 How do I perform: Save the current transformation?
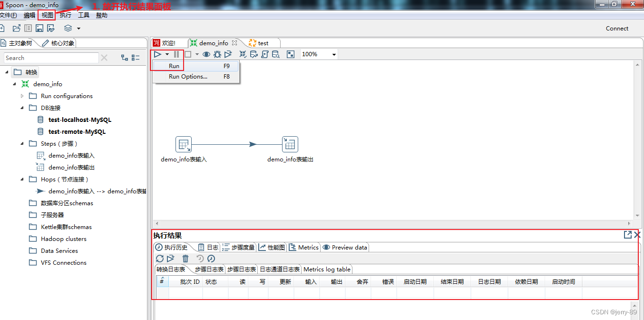click(x=39, y=28)
